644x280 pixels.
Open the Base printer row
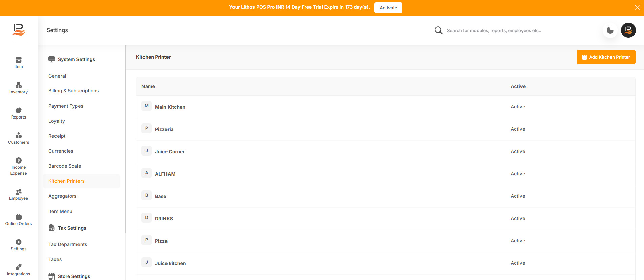(x=386, y=196)
